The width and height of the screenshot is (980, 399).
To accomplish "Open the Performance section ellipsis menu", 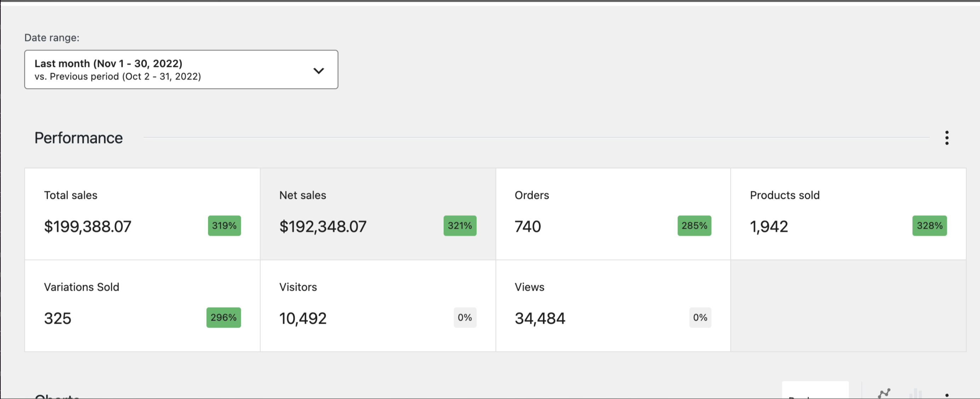I will pyautogui.click(x=946, y=138).
